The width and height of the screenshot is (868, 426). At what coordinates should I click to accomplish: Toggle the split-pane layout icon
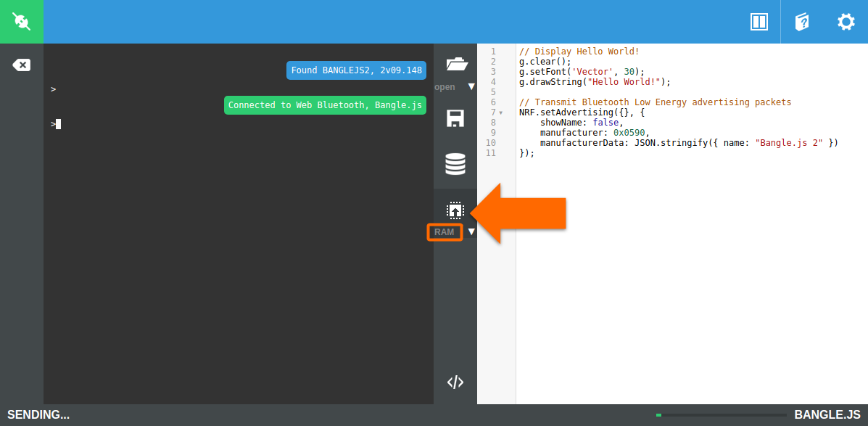point(759,22)
